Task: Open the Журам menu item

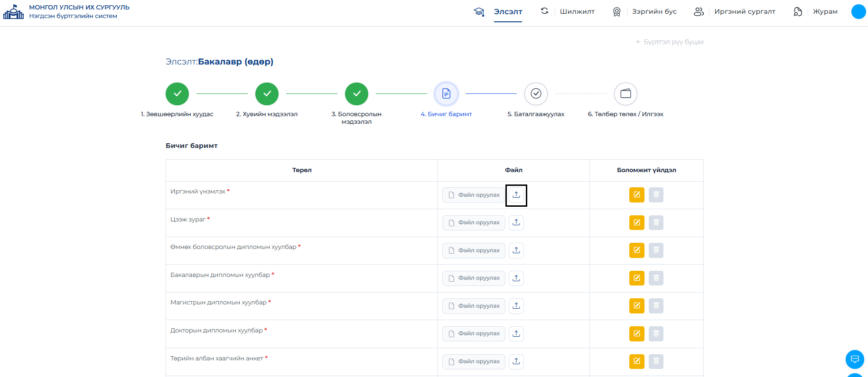Action: tap(825, 11)
